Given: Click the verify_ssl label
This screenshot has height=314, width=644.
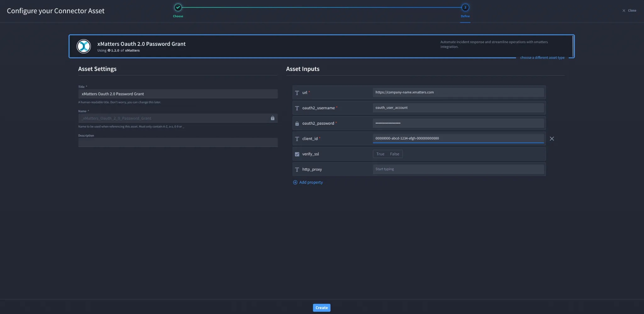Looking at the screenshot, I should (310, 154).
